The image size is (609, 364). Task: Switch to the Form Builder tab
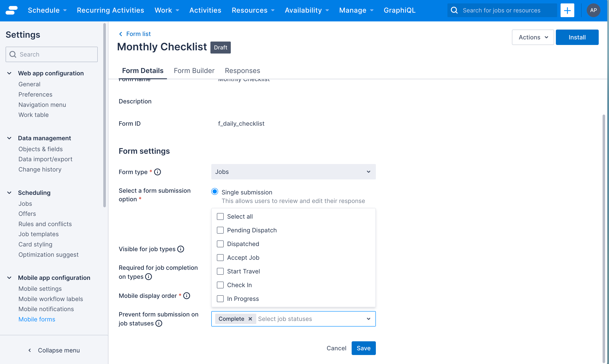coord(194,71)
